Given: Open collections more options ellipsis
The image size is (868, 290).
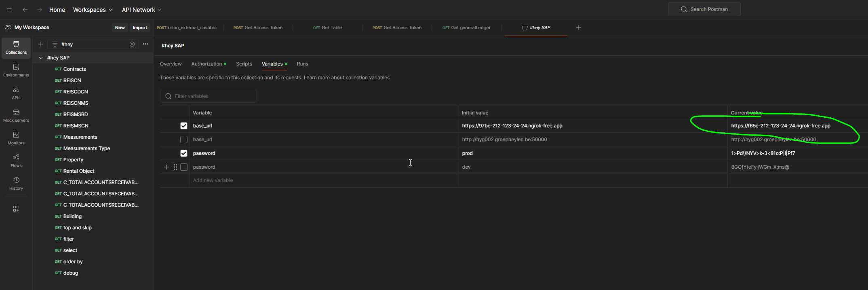Looking at the screenshot, I should click(x=145, y=44).
